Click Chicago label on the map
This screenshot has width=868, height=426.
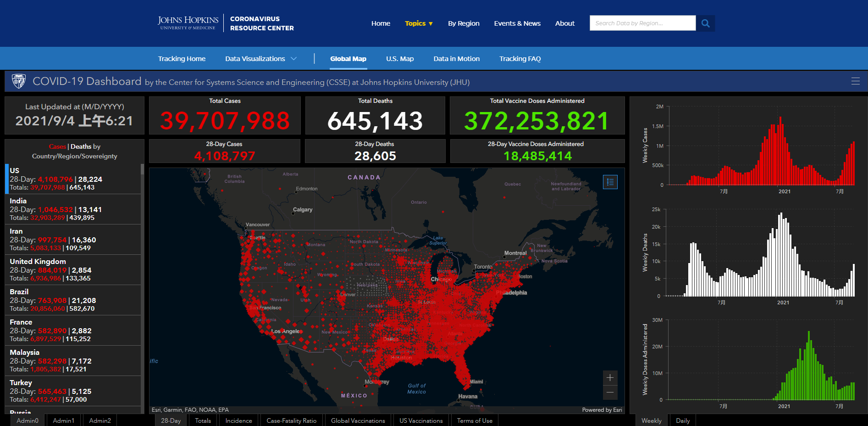(441, 279)
